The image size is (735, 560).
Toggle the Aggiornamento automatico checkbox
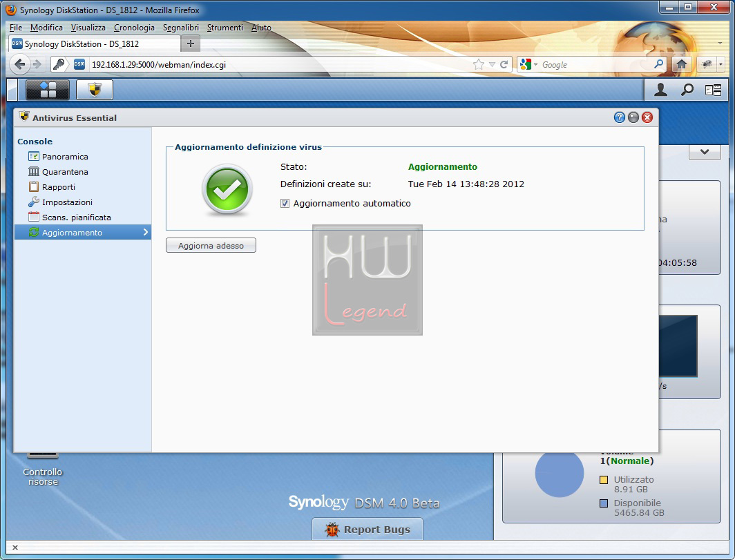point(285,204)
